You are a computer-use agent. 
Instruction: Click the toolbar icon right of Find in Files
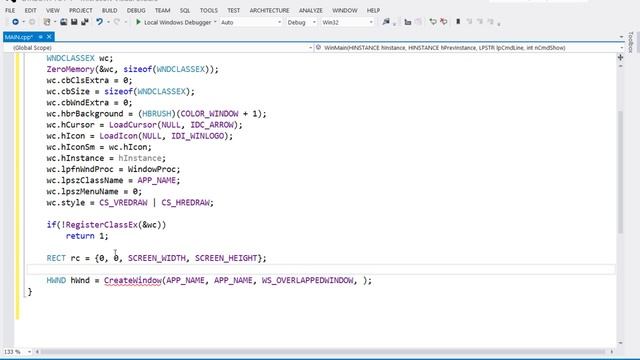click(407, 22)
